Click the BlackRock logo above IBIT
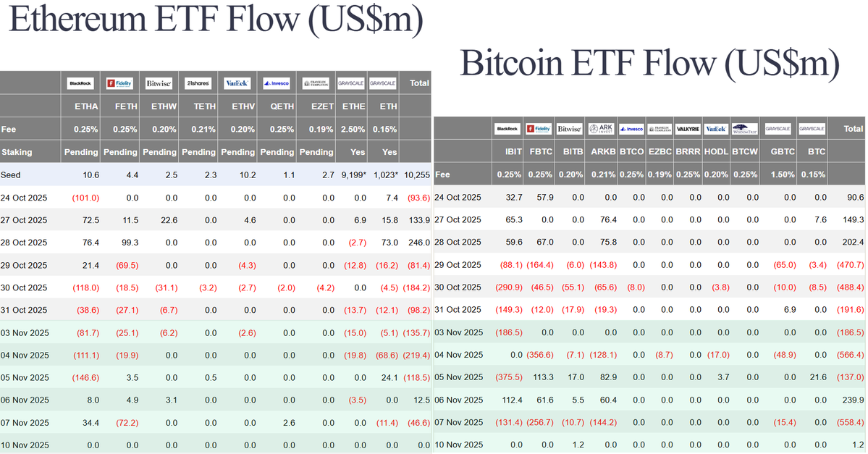The width and height of the screenshot is (868, 454). pyautogui.click(x=507, y=129)
